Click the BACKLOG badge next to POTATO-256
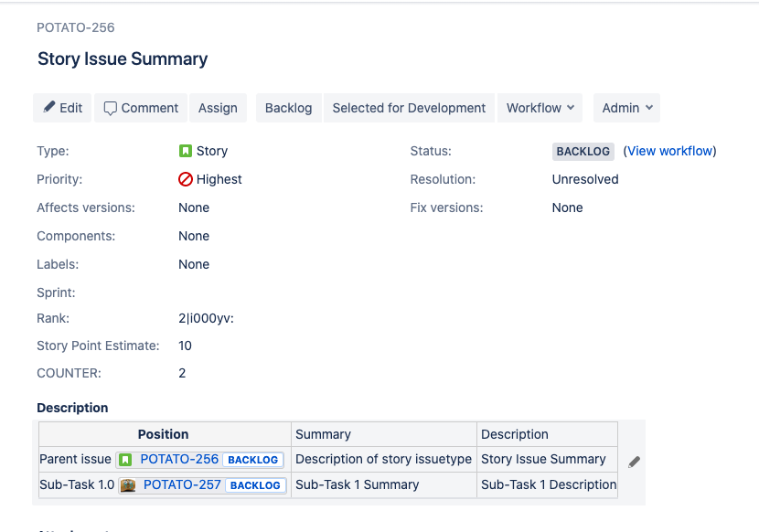Image resolution: width=759 pixels, height=532 pixels. click(252, 460)
